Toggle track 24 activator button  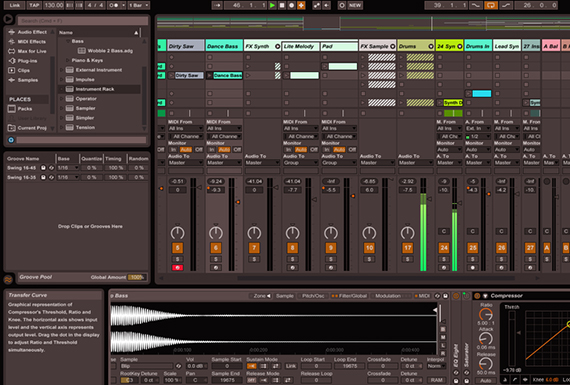(x=444, y=248)
